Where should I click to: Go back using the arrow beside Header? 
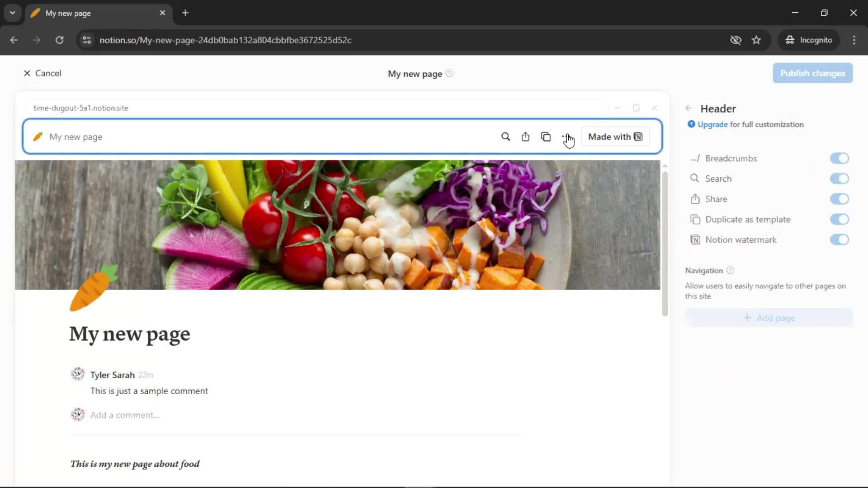pos(689,108)
